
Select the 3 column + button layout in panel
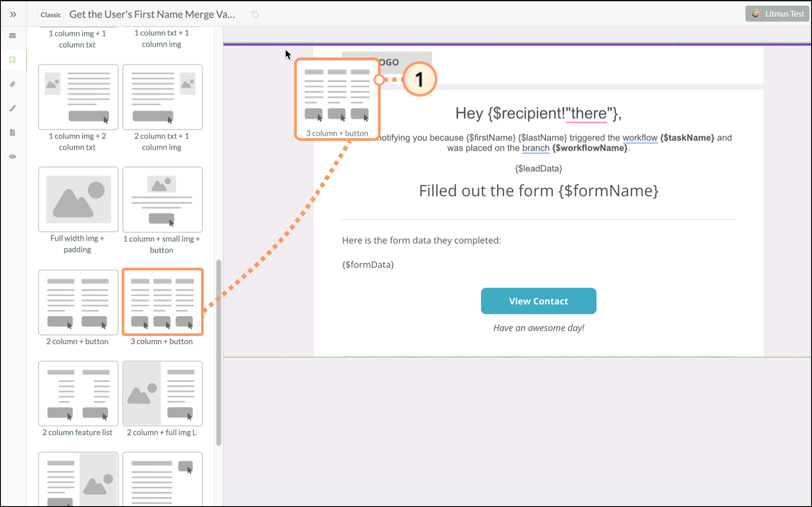point(163,302)
